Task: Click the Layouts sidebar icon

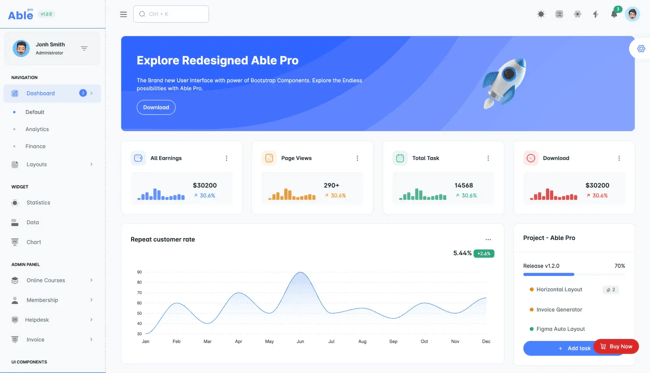Action: pyautogui.click(x=15, y=165)
